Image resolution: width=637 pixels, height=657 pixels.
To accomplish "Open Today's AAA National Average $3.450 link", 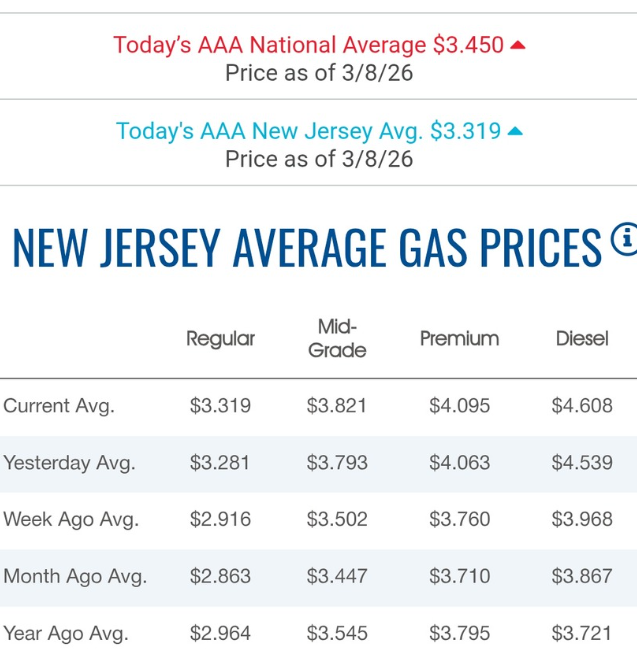I will click(x=308, y=45).
